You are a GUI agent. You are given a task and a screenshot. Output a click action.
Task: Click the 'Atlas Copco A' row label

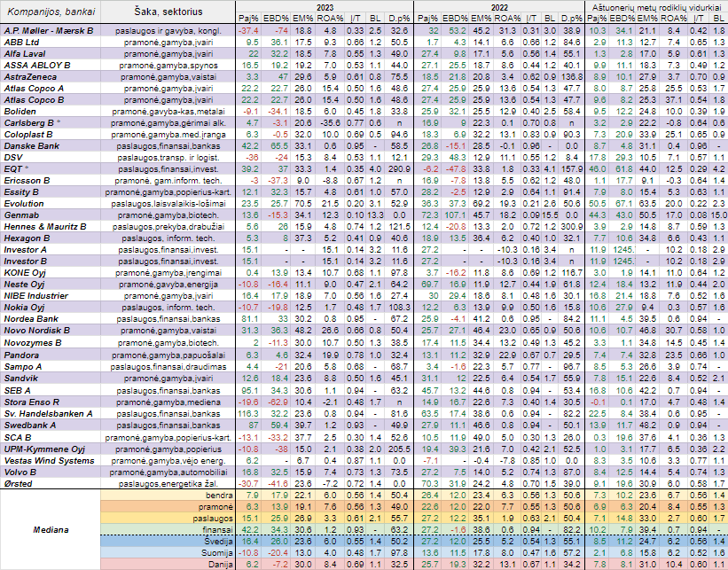[x=51, y=88]
